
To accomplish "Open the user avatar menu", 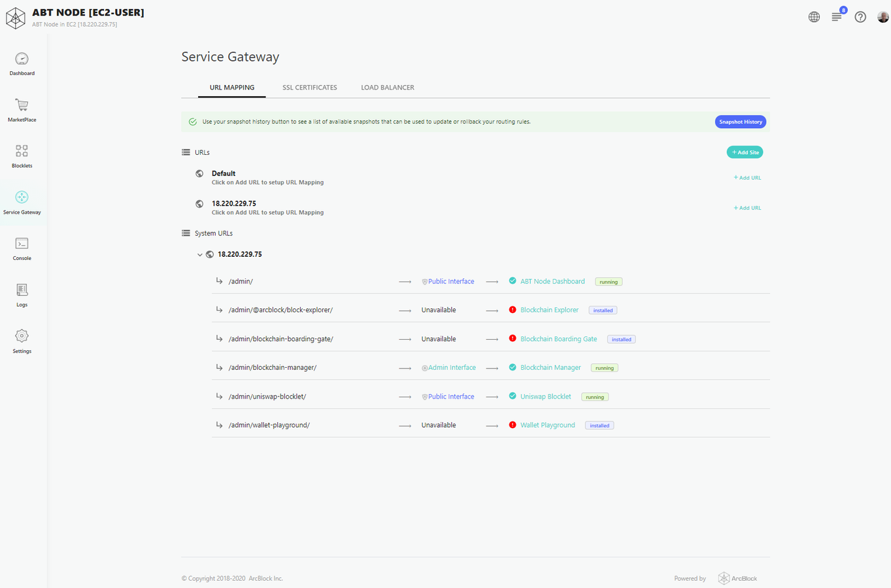I will (x=883, y=17).
